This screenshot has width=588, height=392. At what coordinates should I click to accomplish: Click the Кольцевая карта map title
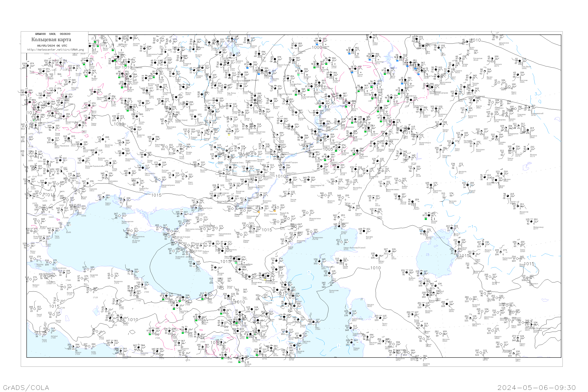(51, 40)
